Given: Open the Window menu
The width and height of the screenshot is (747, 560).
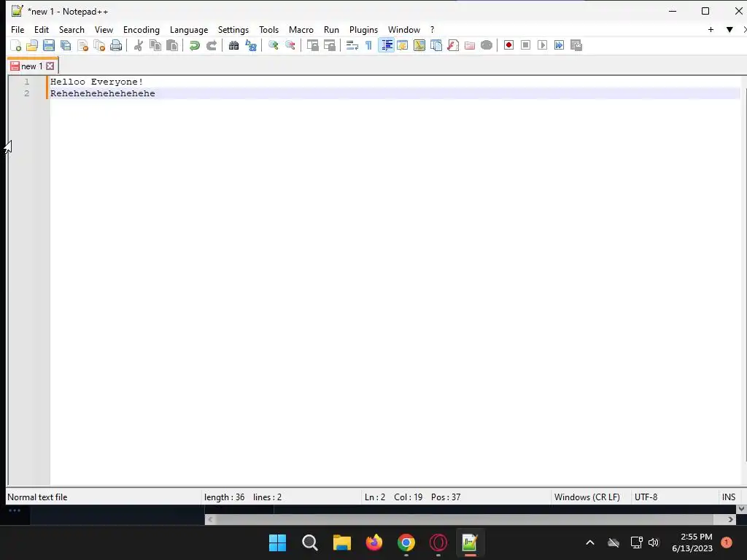Looking at the screenshot, I should pyautogui.click(x=404, y=29).
